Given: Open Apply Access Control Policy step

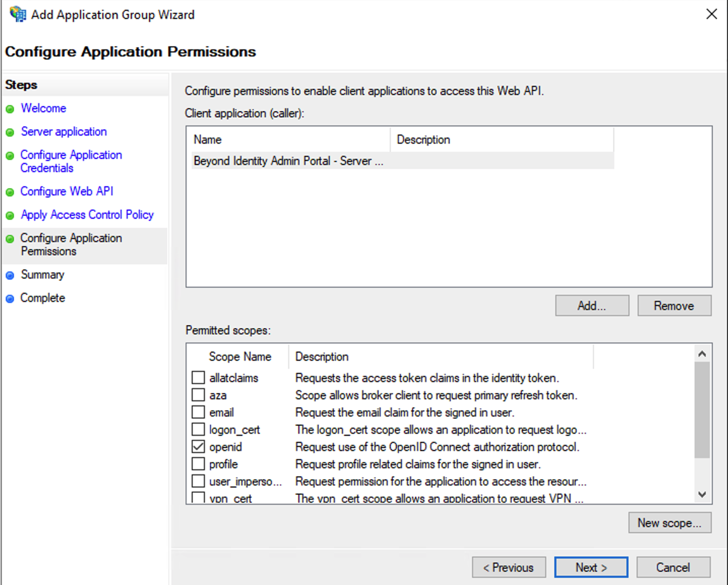Looking at the screenshot, I should tap(87, 215).
